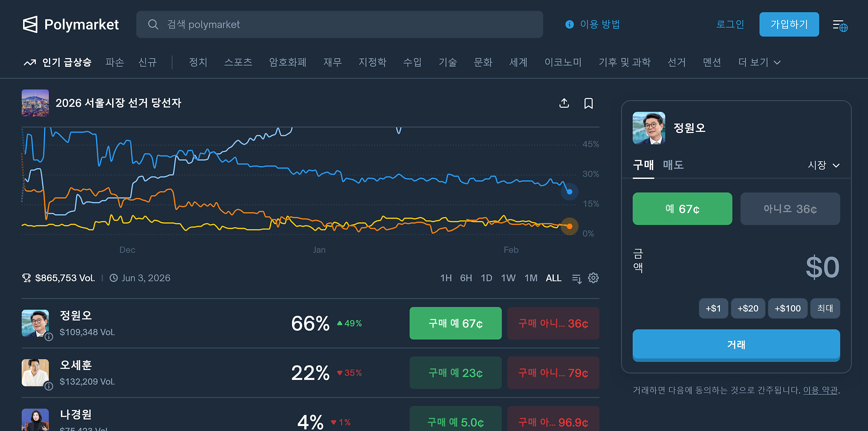Click the blue 거래 button

tap(736, 345)
